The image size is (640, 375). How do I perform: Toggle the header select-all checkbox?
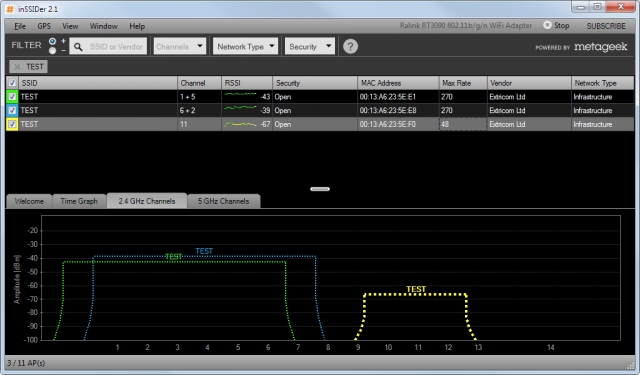pos(12,83)
